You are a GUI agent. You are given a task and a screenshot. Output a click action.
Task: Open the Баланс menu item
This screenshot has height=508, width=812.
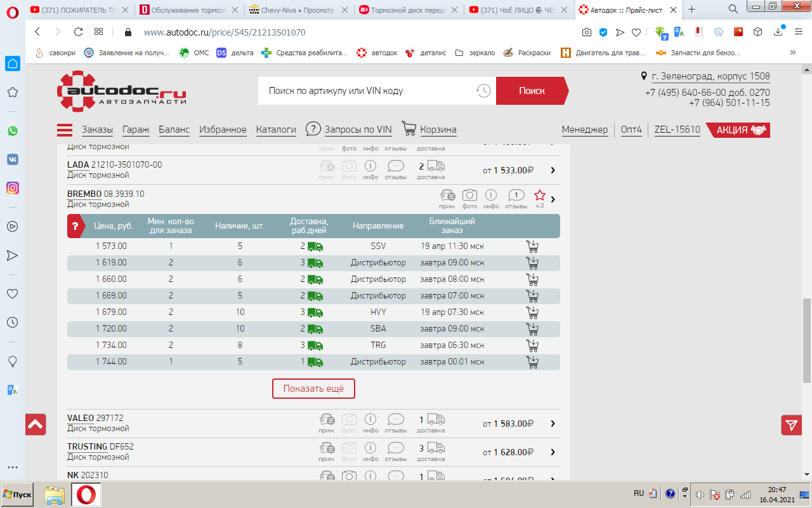click(x=174, y=130)
